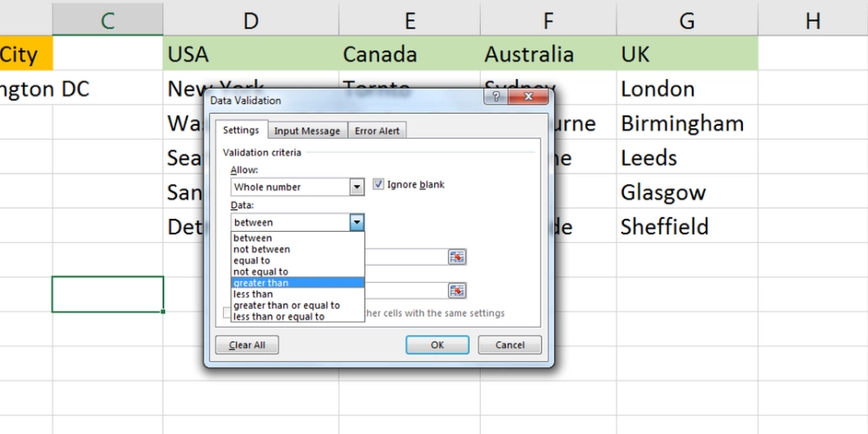The height and width of the screenshot is (434, 868).
Task: Choose 'less than or equal to'
Action: (297, 317)
